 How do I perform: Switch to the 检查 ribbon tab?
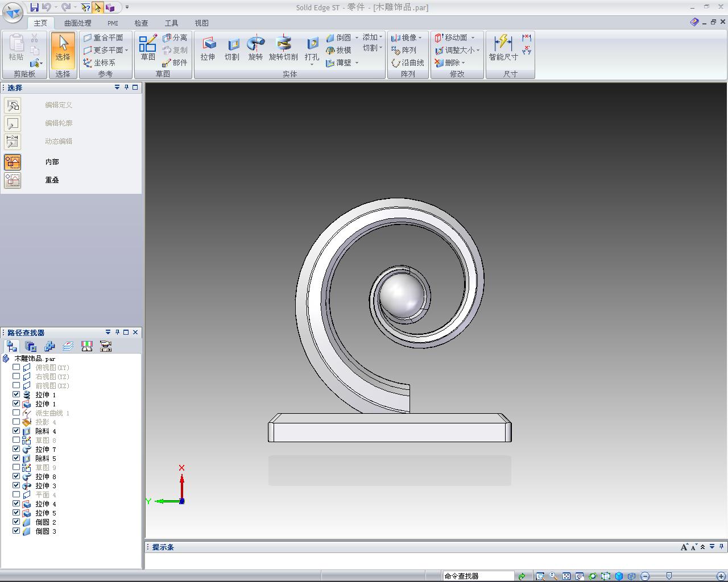(141, 23)
